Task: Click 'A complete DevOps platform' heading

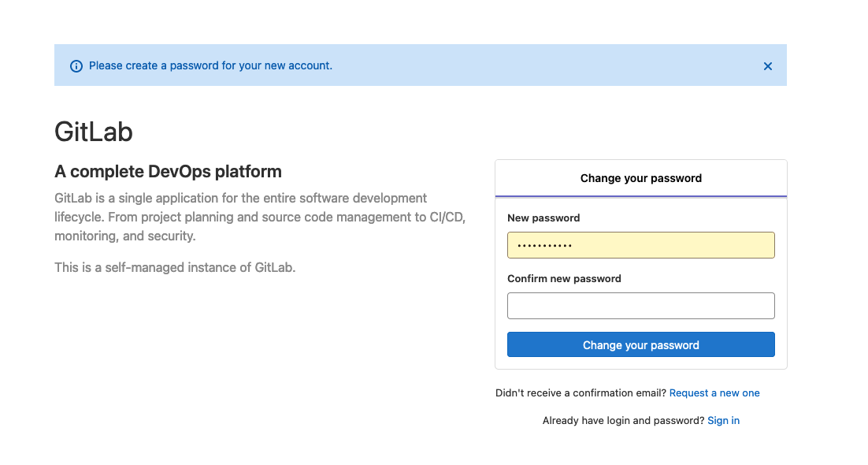Action: click(x=168, y=171)
